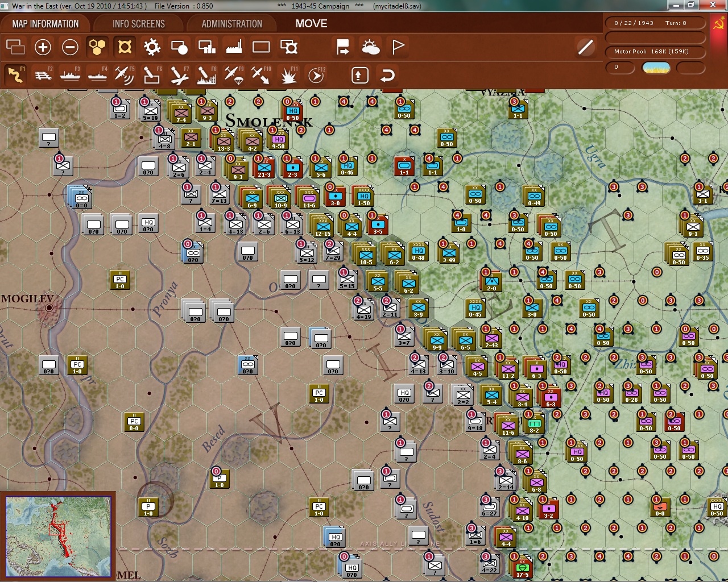The image size is (728, 582).
Task: Select the Air transport F9 parachute icon
Action: pos(234,75)
